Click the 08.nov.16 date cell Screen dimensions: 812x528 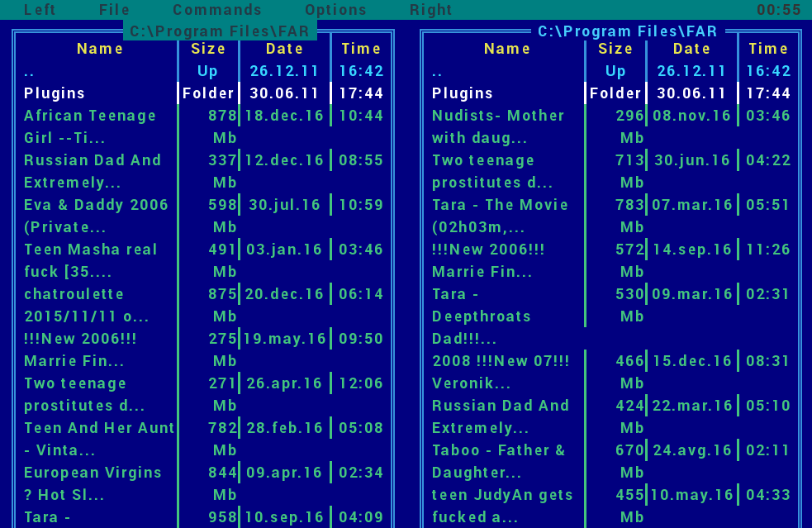691,116
